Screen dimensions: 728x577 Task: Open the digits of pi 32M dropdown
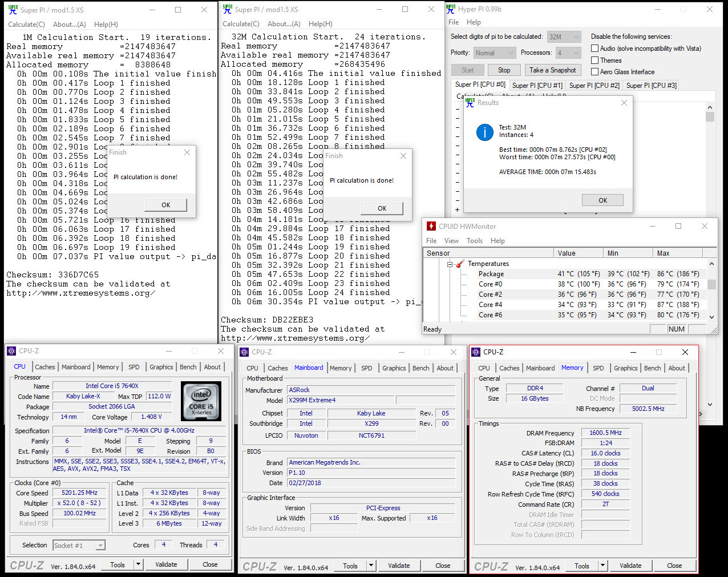[x=564, y=37]
